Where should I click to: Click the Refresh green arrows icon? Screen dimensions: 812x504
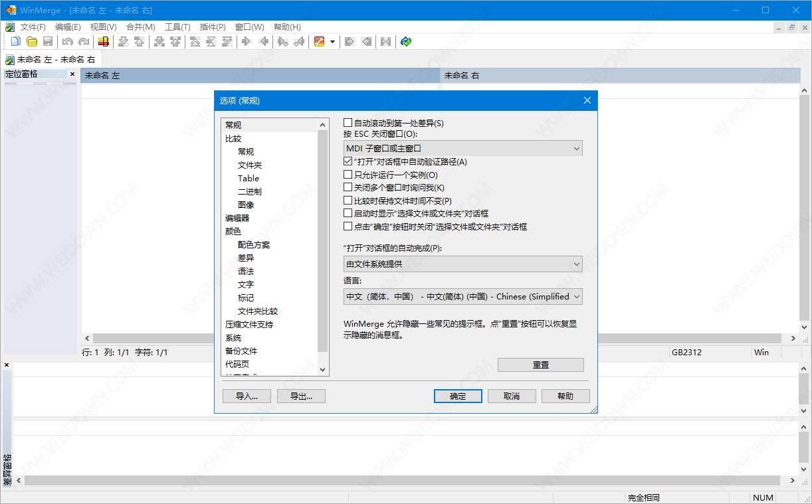coord(406,42)
